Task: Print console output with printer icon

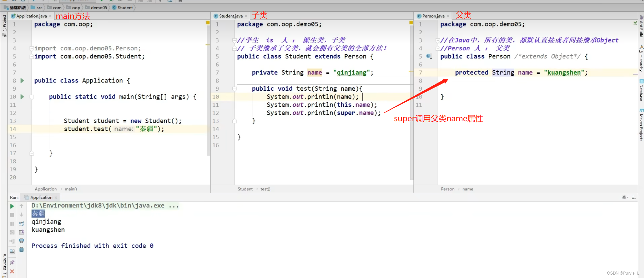Action: tap(21, 241)
